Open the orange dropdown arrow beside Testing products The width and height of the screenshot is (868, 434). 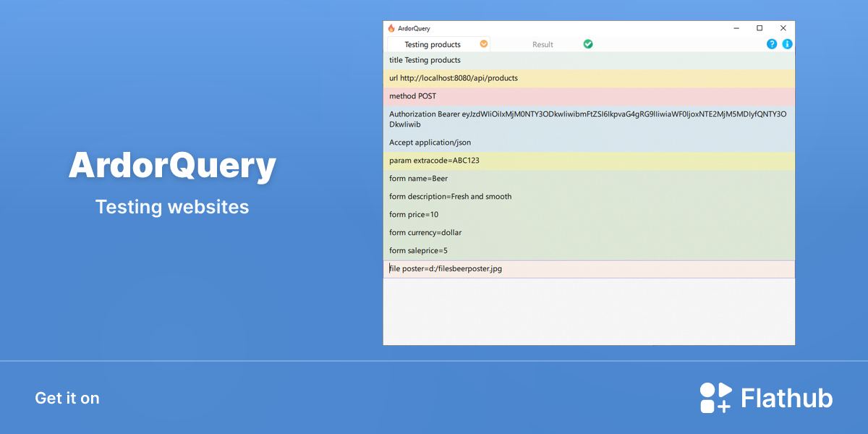pos(484,44)
